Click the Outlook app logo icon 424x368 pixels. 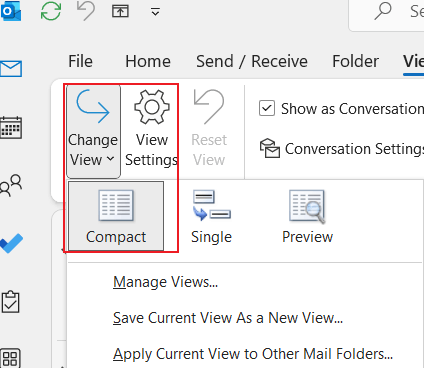pyautogui.click(x=11, y=12)
